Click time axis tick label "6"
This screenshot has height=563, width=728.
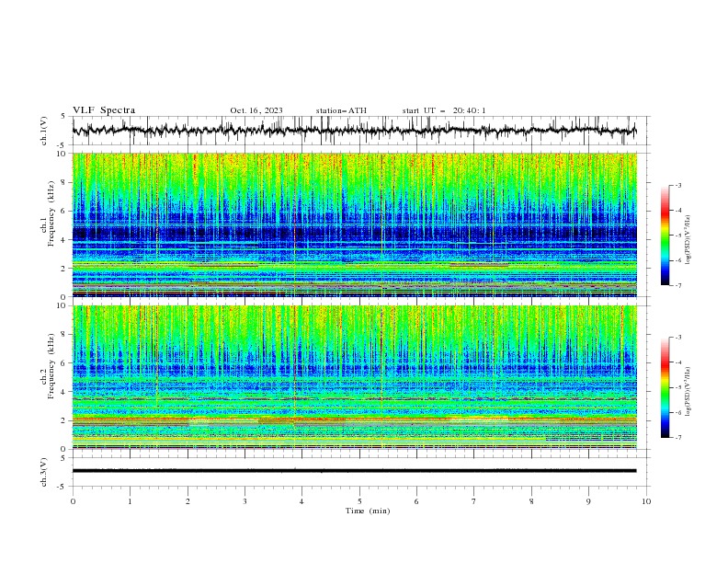[416, 501]
